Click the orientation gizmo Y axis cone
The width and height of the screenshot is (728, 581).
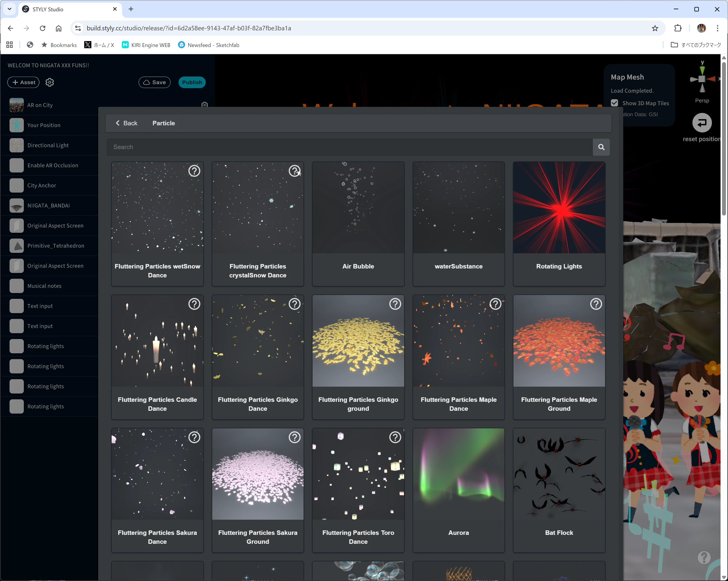(x=702, y=70)
